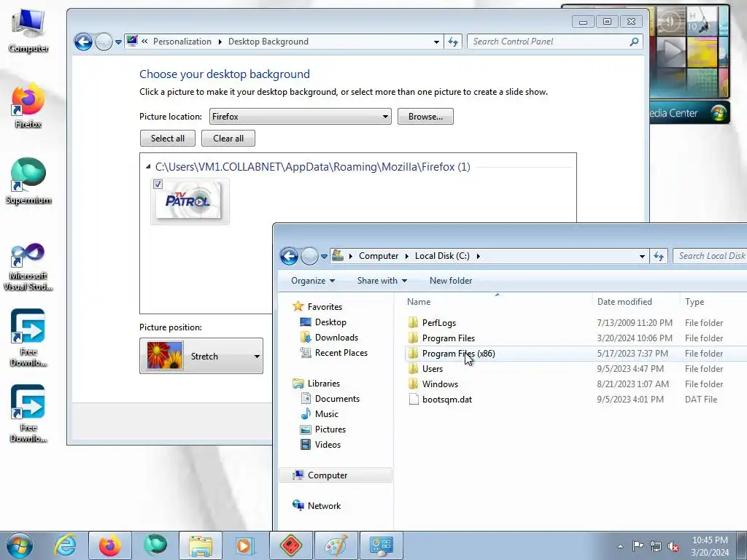Click Computer in Explorer breadcrumb

point(379,256)
